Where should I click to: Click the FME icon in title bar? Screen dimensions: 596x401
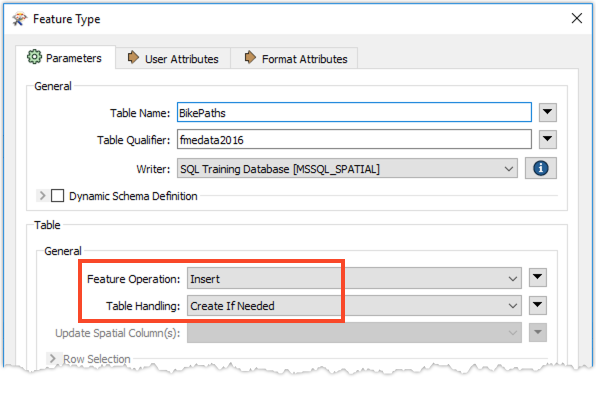(x=19, y=18)
